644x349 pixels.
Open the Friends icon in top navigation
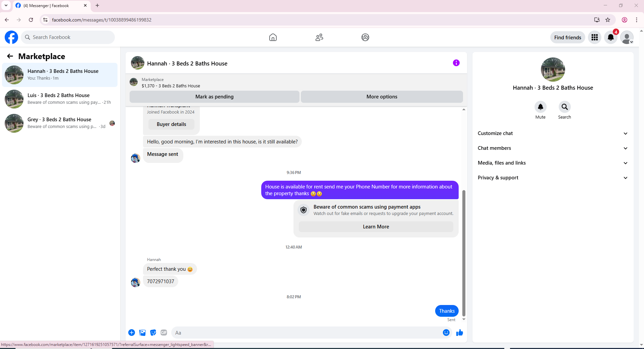[x=319, y=37]
